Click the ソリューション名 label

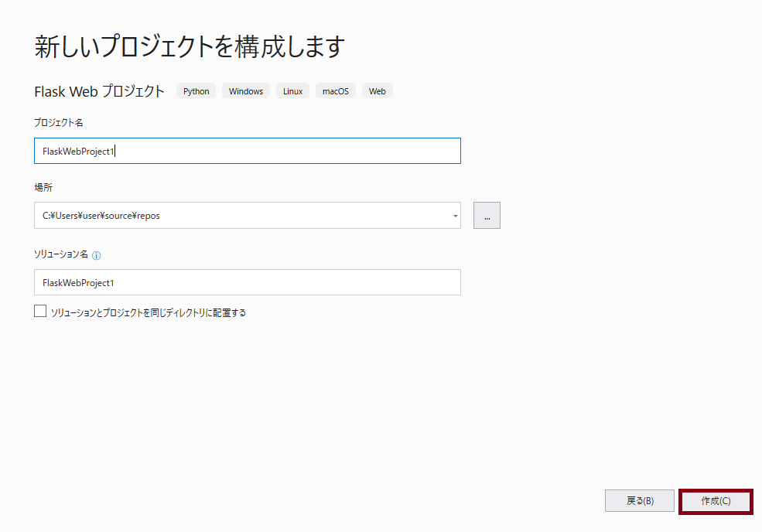tap(61, 254)
